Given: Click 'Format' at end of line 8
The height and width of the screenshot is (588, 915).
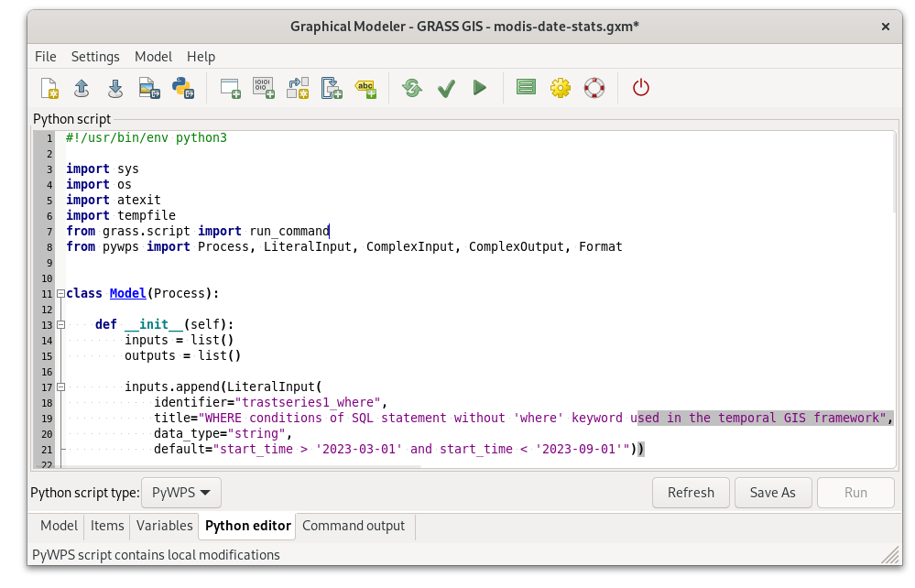Looking at the screenshot, I should pyautogui.click(x=601, y=246).
